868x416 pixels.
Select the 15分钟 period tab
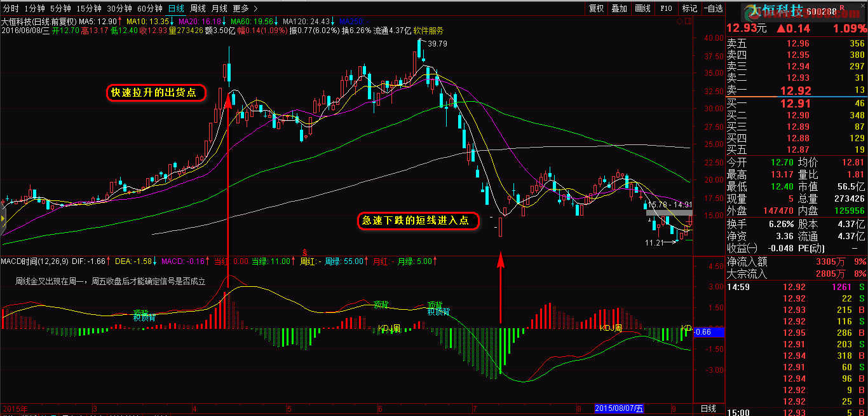(x=89, y=8)
